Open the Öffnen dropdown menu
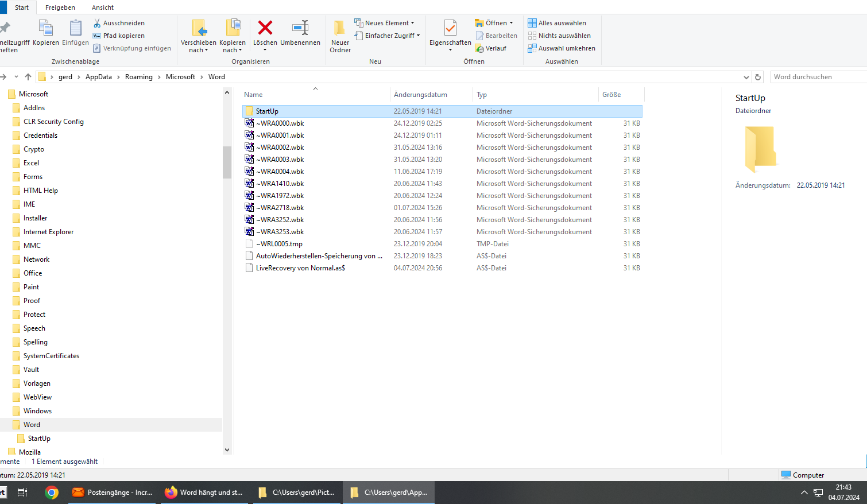Image resolution: width=867 pixels, height=504 pixels. [x=494, y=23]
